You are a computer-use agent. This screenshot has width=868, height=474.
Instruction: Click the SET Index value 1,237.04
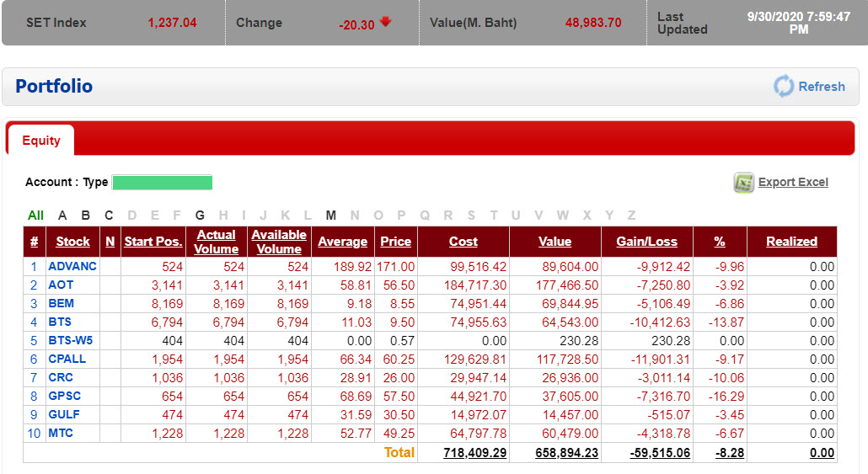point(172,23)
